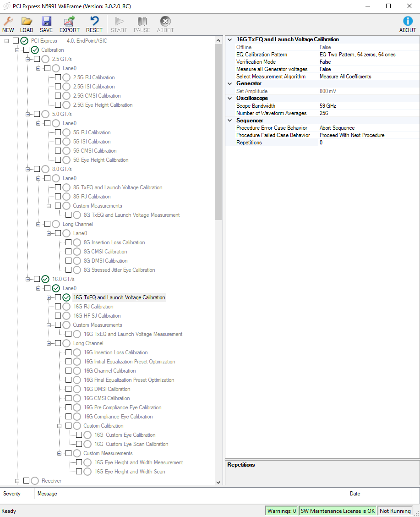The width and height of the screenshot is (420, 517).
Task: Collapse the 5.0 GT/s tree node
Action: 27,115
